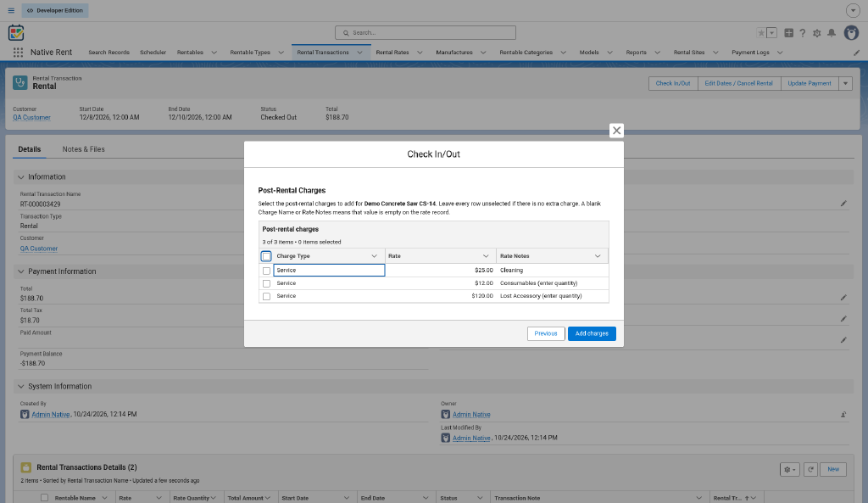Click the change owner icon
Image resolution: width=868 pixels, height=503 pixels.
pyautogui.click(x=843, y=415)
